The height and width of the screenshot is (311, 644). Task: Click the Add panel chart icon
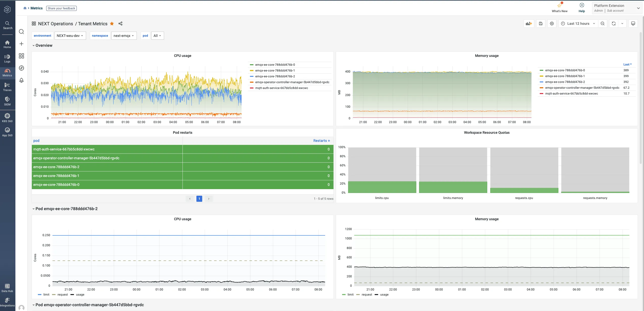(529, 24)
